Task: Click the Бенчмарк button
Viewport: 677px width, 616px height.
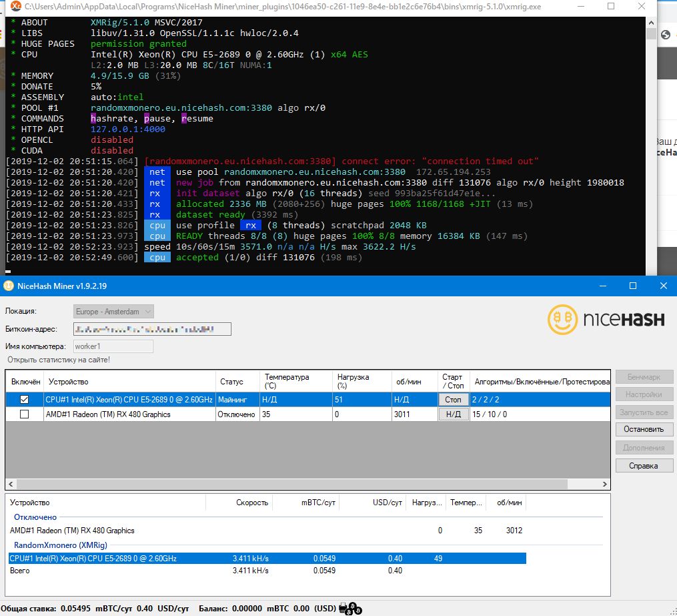Action: [644, 376]
